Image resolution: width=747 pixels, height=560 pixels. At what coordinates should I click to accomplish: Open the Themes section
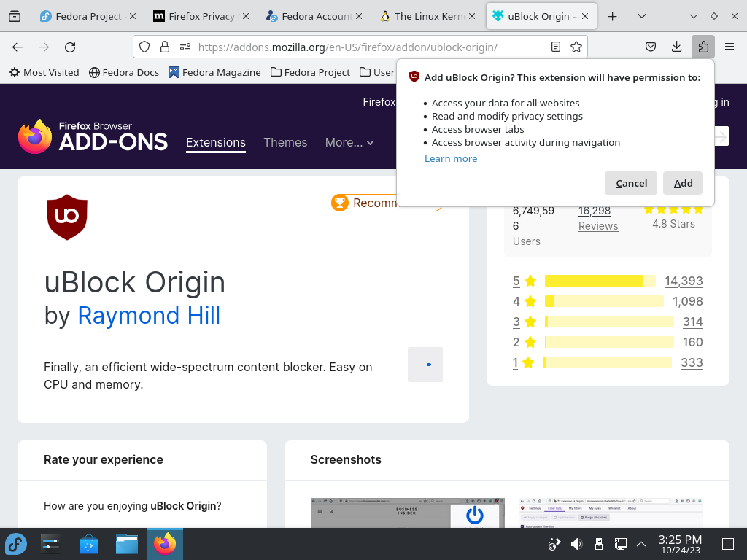click(x=285, y=142)
